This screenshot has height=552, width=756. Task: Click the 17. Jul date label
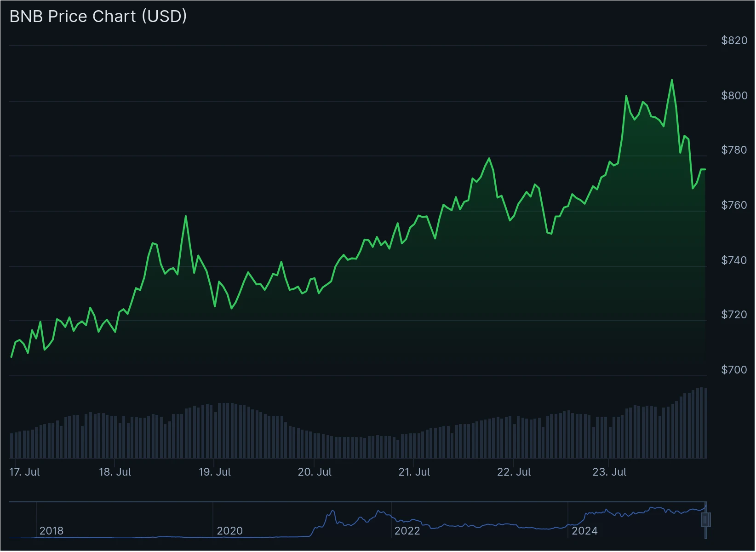25,472
